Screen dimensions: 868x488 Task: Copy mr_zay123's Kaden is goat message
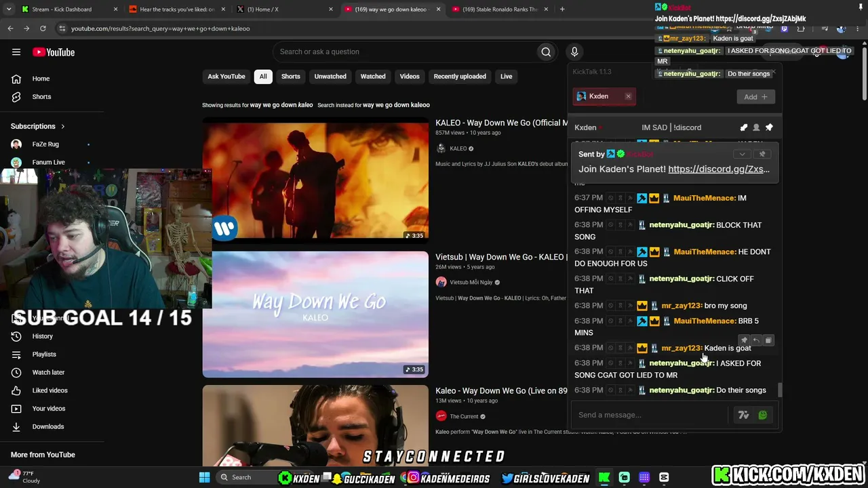(768, 340)
